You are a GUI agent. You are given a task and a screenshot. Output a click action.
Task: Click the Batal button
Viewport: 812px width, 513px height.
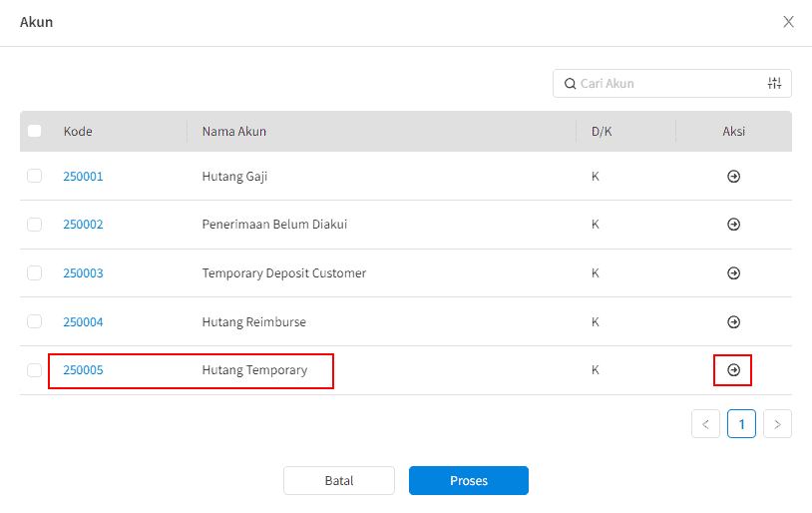(339, 480)
